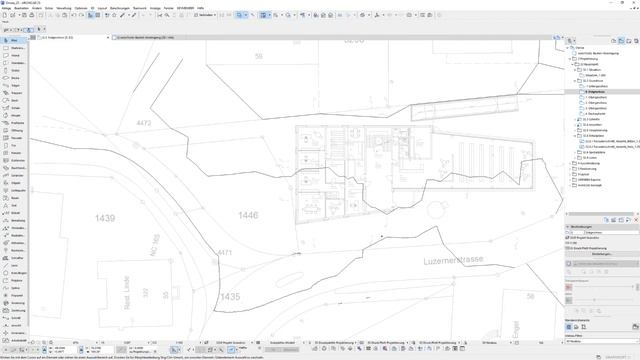This screenshot has width=640, height=360.
Task: Select the Stütze tool in toolbox
Action: point(13,71)
